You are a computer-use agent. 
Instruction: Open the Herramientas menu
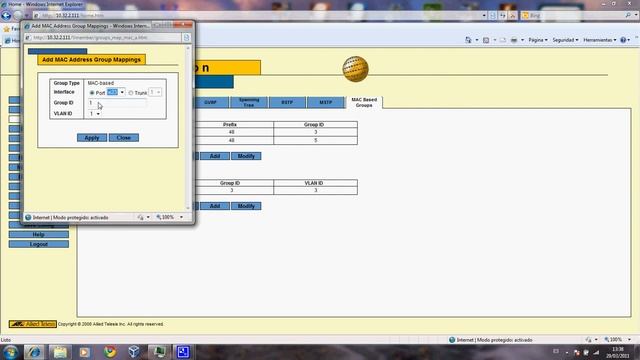coord(600,40)
